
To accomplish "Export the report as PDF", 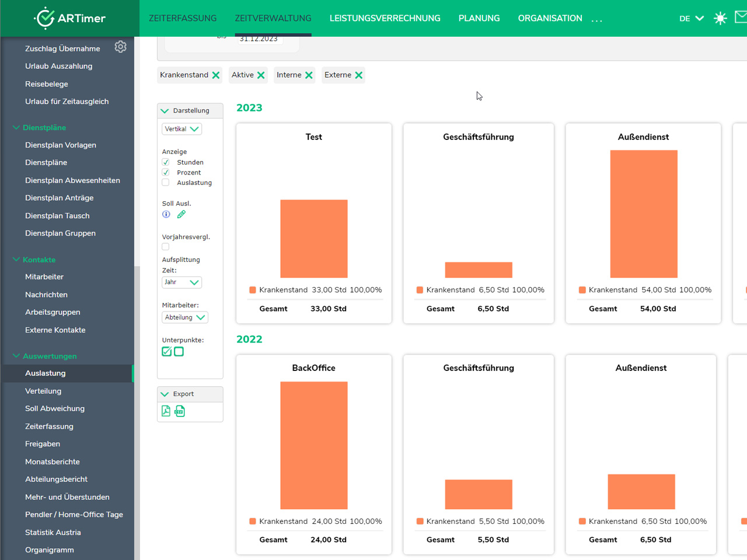I will coord(166,411).
